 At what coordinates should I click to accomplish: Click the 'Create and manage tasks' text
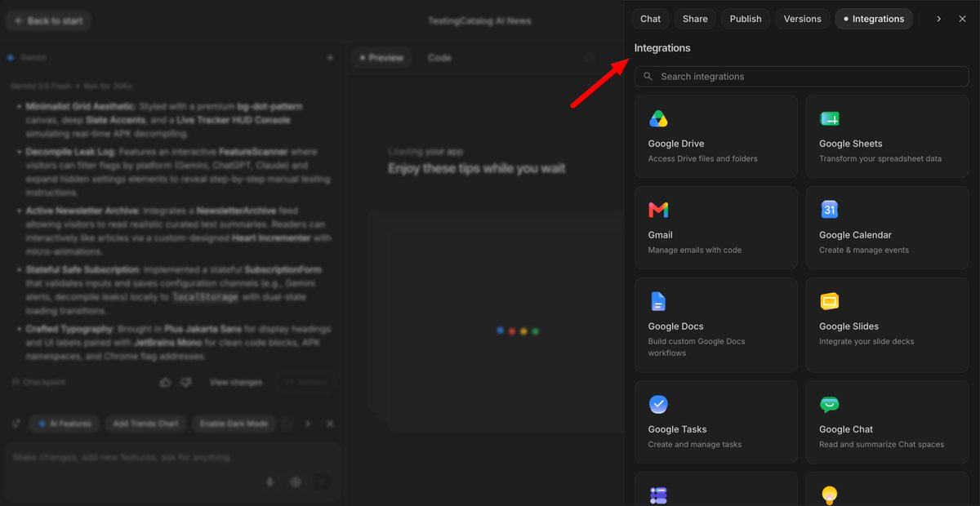pos(695,445)
